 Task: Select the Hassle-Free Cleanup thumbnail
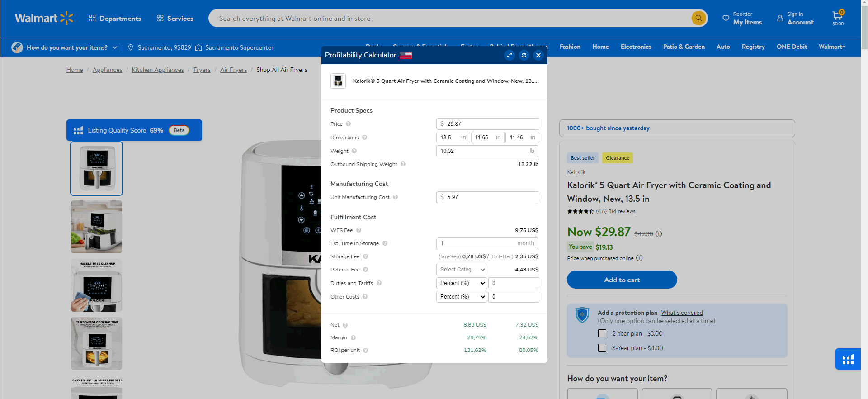click(96, 285)
